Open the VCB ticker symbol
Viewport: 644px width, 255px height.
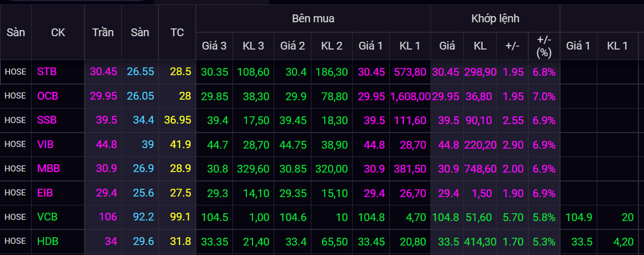pos(47,217)
